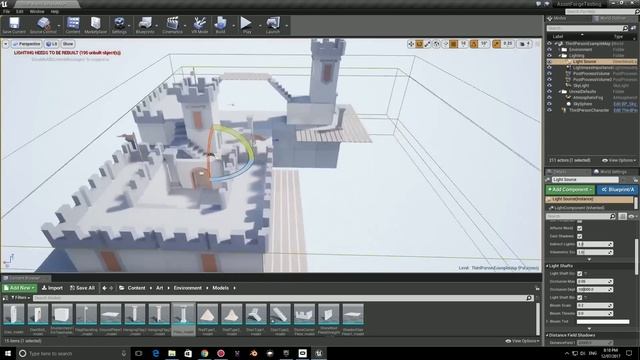This screenshot has height=360, width=640.
Task: Open the Lit view mode dropdown
Action: (x=52, y=44)
